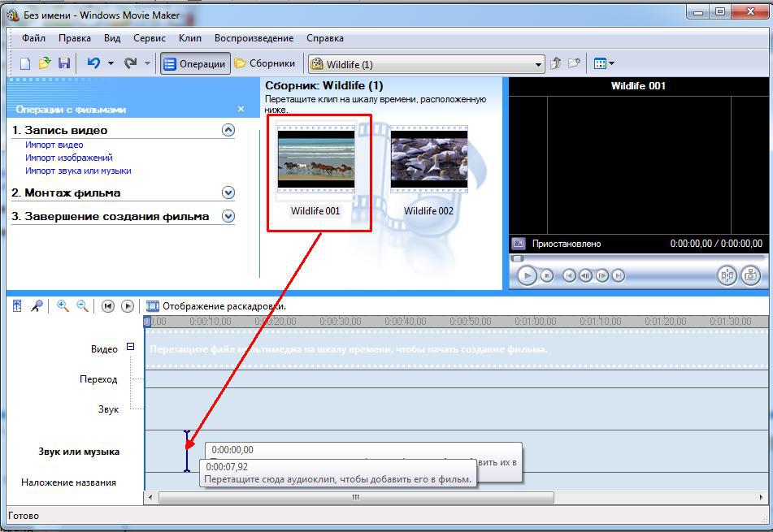Jump forward in the preview monitor
This screenshot has height=532, width=773.
pos(619,276)
